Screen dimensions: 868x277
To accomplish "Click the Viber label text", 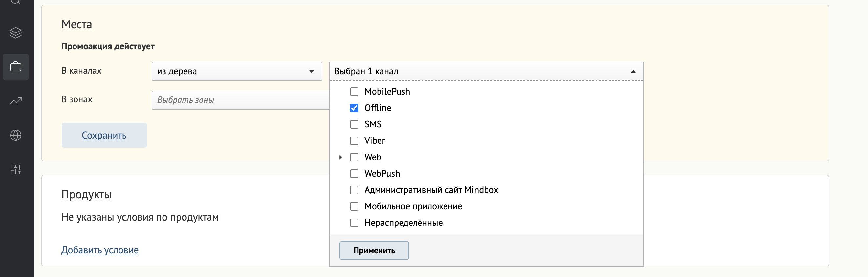I will click(x=375, y=141).
